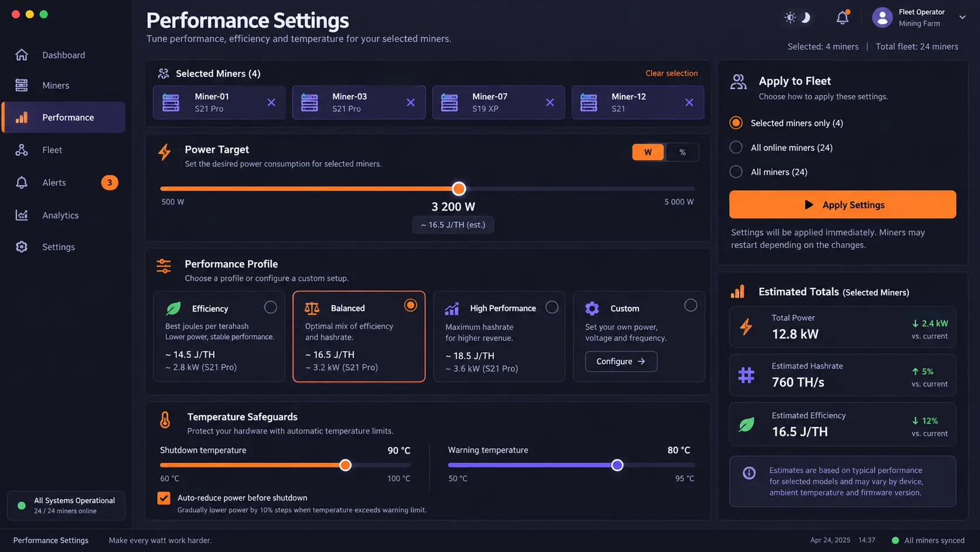
Task: Open the Fleet sidebar menu item
Action: click(x=63, y=150)
